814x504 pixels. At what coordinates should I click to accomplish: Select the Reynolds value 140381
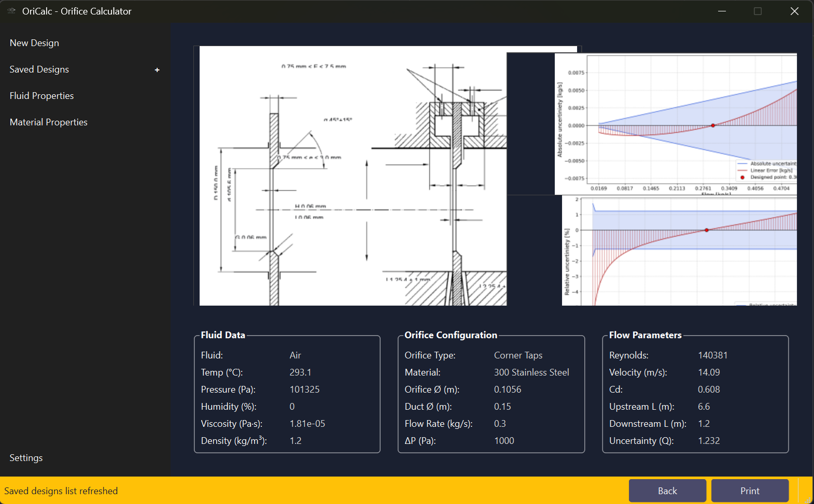click(x=712, y=355)
